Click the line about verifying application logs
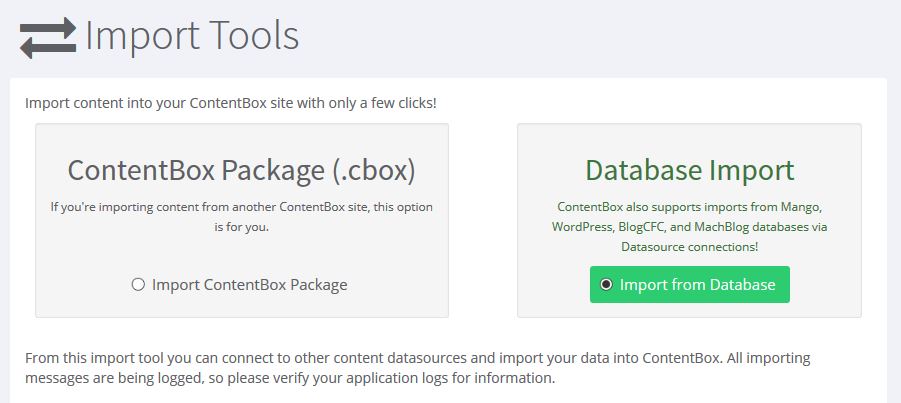The width and height of the screenshot is (901, 403). (290, 379)
